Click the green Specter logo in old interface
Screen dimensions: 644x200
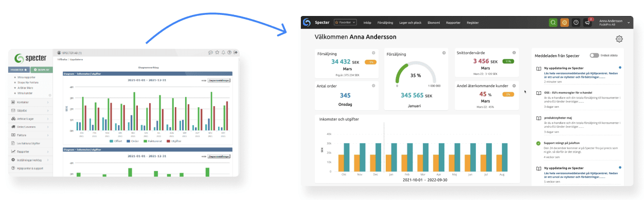[31, 58]
